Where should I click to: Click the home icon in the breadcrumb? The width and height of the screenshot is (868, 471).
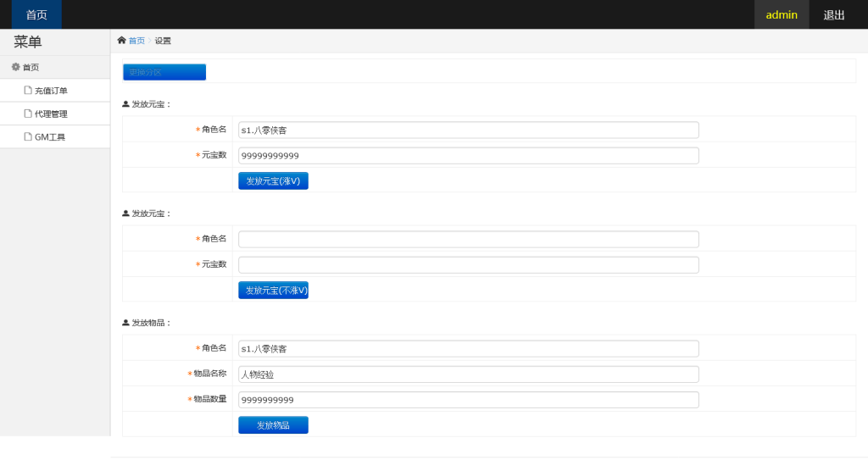pyautogui.click(x=121, y=41)
